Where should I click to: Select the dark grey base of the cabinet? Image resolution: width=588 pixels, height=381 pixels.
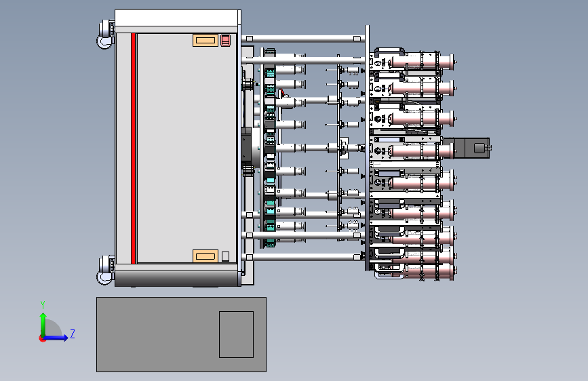pos(176,278)
